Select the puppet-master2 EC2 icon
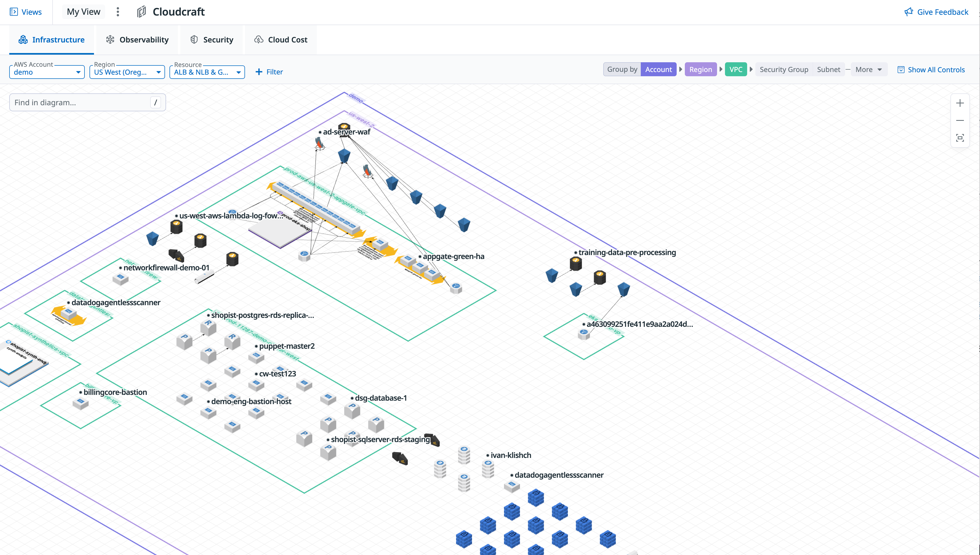 [x=256, y=357]
